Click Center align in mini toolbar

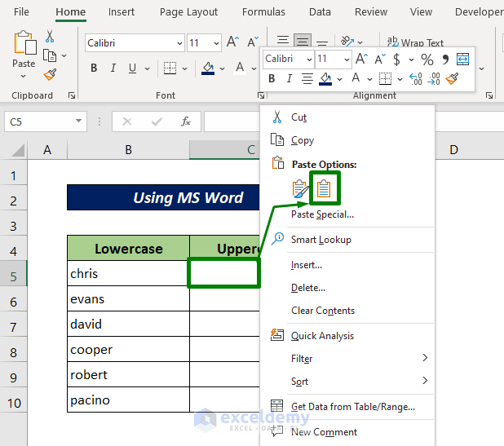click(307, 78)
